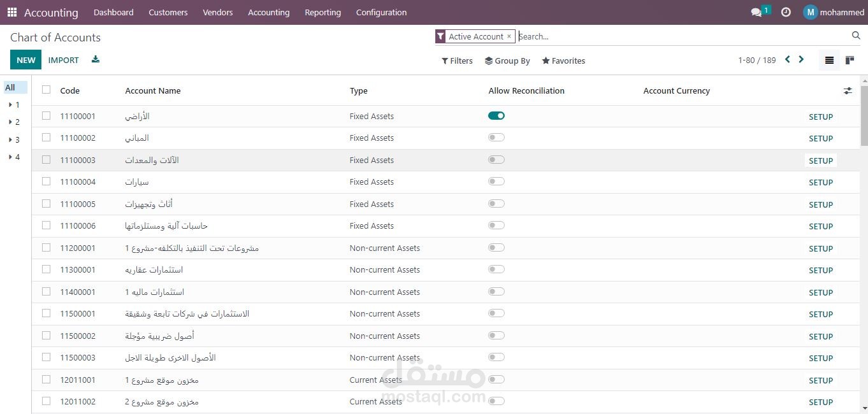Disable reconciliation for account 11100001
The image size is (868, 414).
click(496, 116)
